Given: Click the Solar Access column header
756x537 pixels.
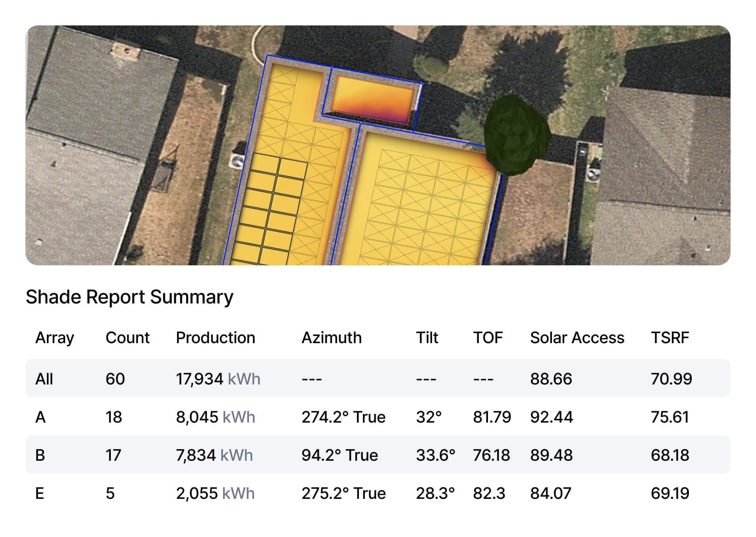Looking at the screenshot, I should (x=577, y=338).
